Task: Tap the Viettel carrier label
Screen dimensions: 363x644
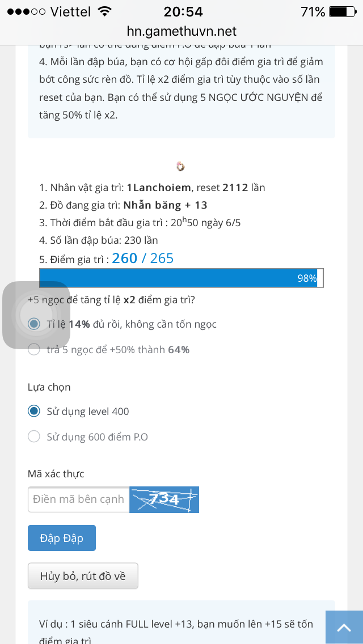Action: [x=70, y=12]
